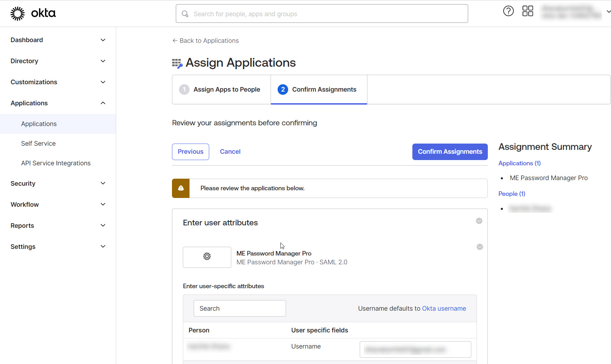The width and height of the screenshot is (611, 364).
Task: Select the Confirm Assignments step tab
Action: (x=319, y=90)
